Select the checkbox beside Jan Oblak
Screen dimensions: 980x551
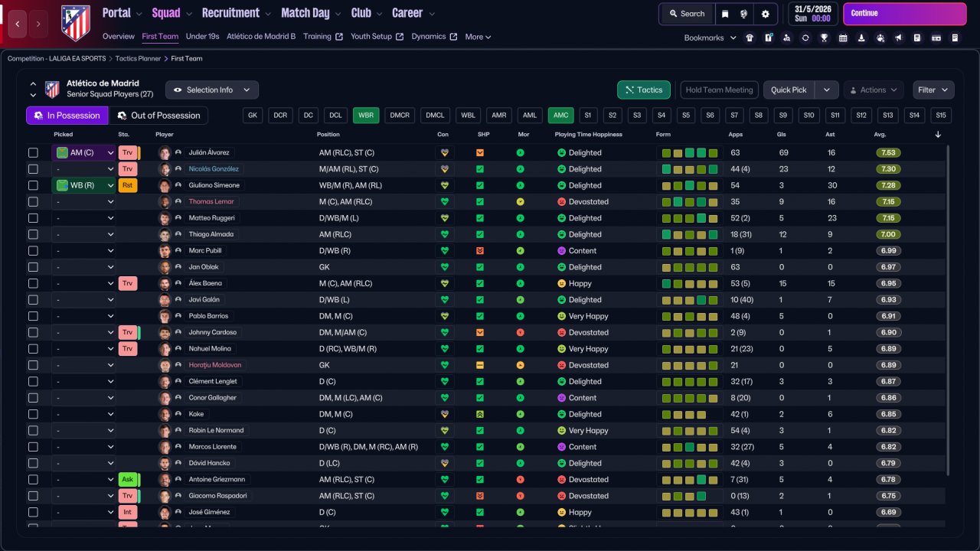click(33, 267)
